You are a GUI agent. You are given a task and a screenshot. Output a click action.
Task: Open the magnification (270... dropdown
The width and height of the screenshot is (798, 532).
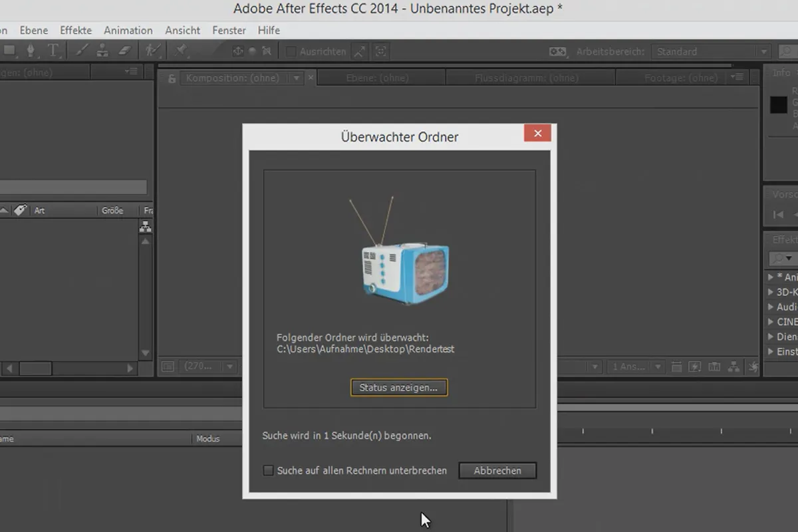point(209,366)
